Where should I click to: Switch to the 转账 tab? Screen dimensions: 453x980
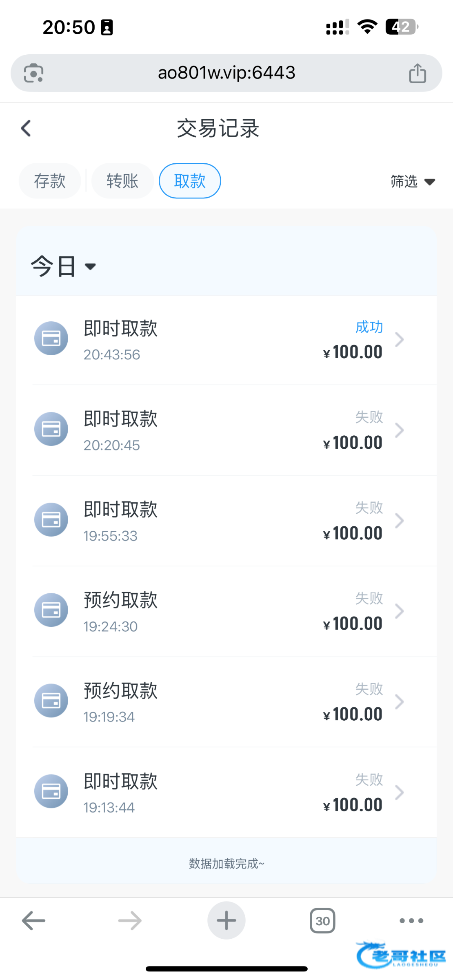point(122,181)
